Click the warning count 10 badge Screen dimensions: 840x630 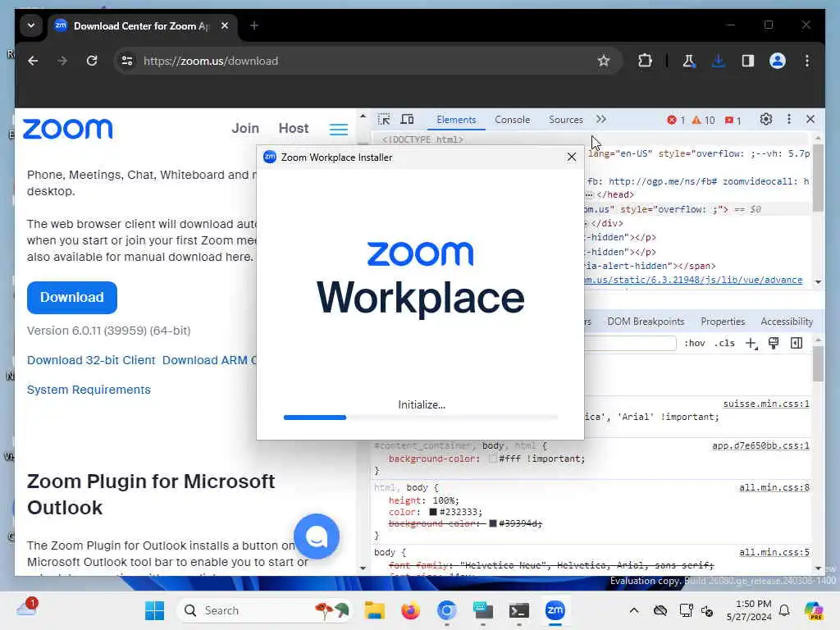coord(703,120)
